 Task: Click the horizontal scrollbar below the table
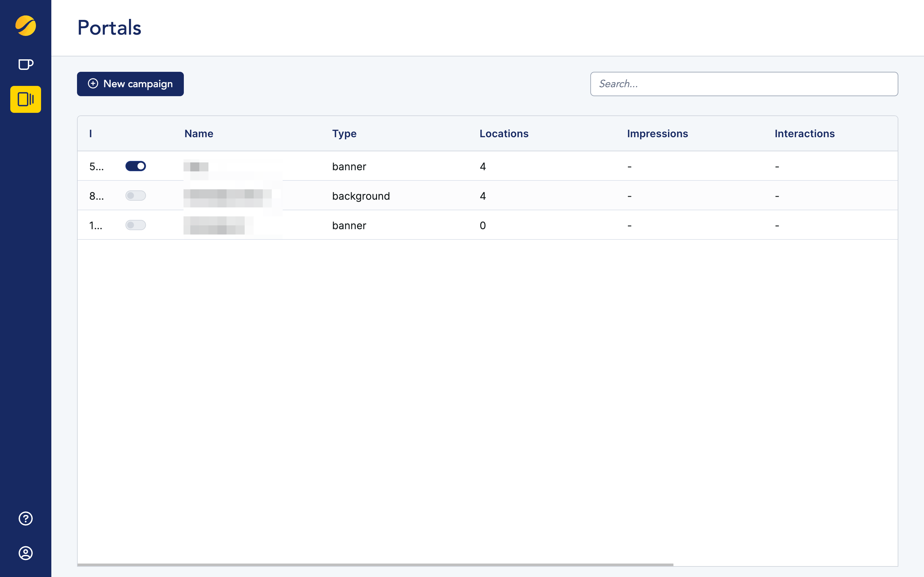point(375,564)
